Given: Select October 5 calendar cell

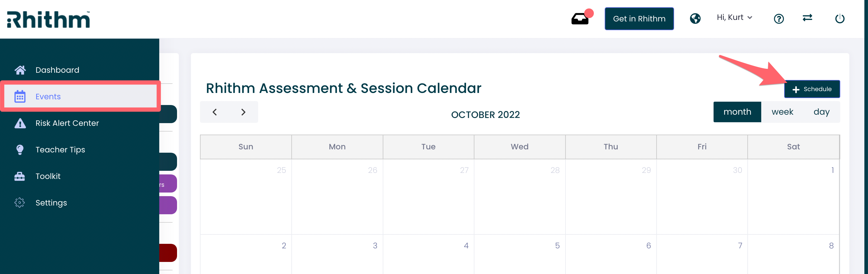Looking at the screenshot, I should click(x=519, y=254).
